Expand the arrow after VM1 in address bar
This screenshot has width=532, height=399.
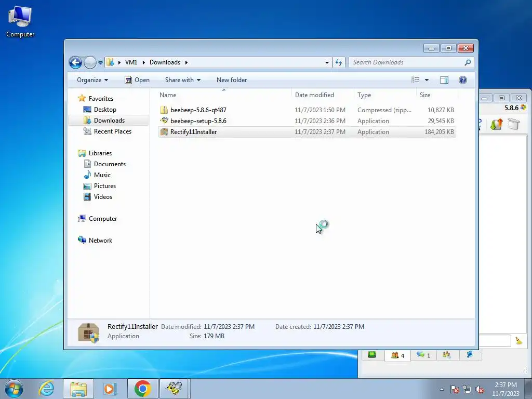coord(143,62)
